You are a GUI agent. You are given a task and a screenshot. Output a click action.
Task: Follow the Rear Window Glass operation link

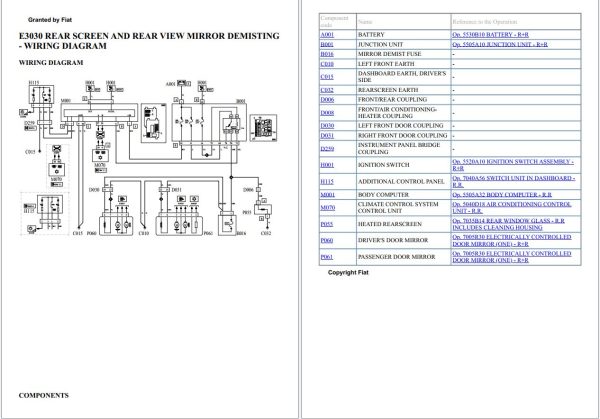[509, 224]
